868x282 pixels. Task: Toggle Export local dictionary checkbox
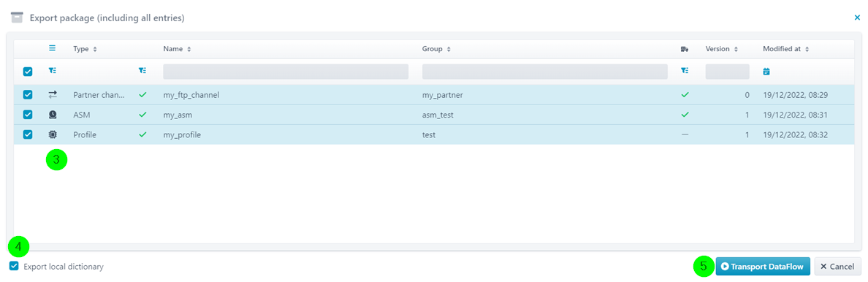click(x=15, y=266)
